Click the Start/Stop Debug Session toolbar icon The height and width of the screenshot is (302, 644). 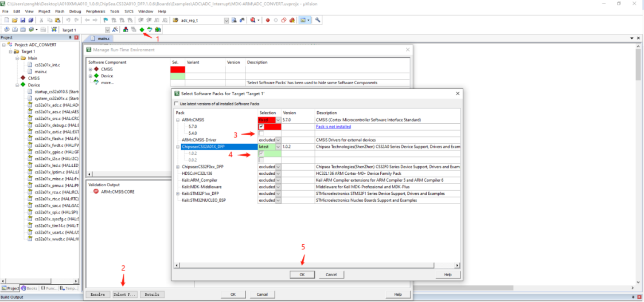tap(252, 20)
